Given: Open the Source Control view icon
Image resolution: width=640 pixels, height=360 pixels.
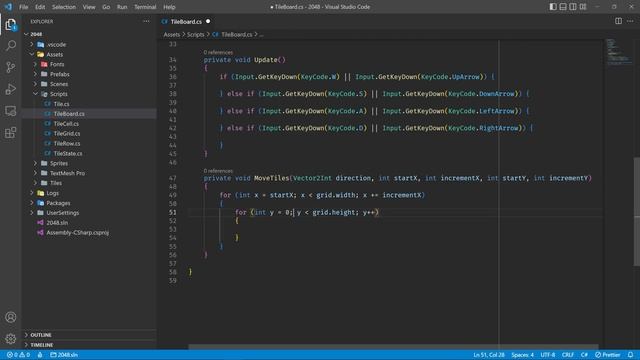Looking at the screenshot, I should pos(11,67).
